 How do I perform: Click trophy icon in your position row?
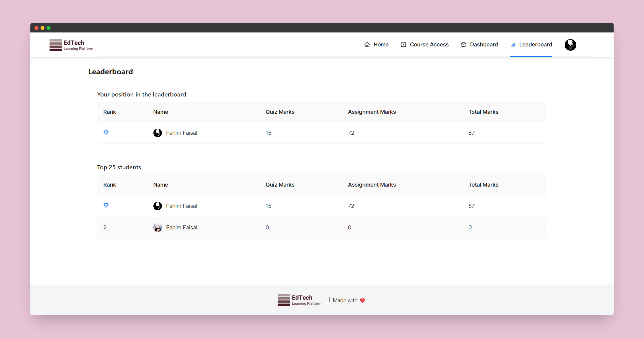[x=106, y=133]
